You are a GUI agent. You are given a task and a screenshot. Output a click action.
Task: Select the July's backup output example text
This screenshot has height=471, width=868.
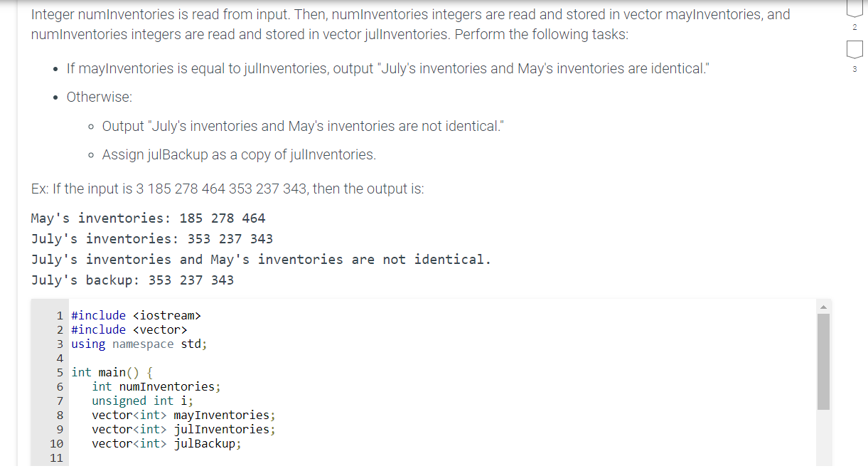132,280
